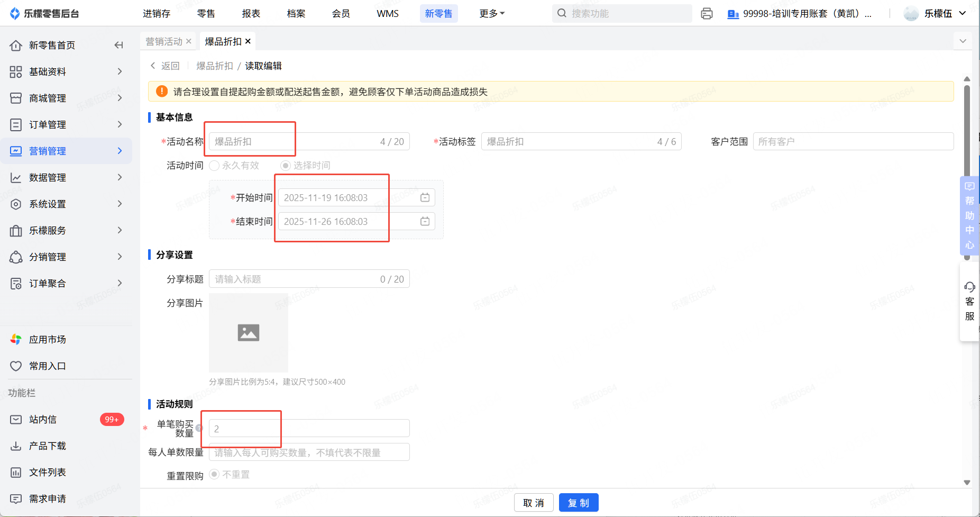
Task: Click the 文件列表 icon
Action: (16, 473)
